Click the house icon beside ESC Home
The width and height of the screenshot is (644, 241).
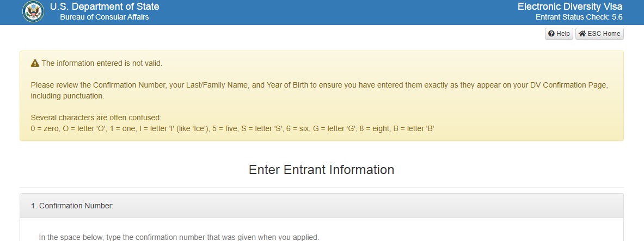tap(582, 34)
